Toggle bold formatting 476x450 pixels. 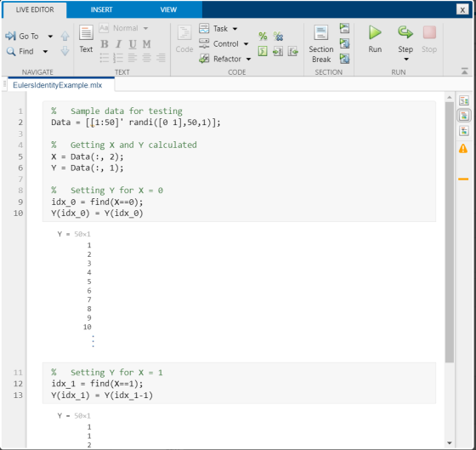pyautogui.click(x=105, y=44)
